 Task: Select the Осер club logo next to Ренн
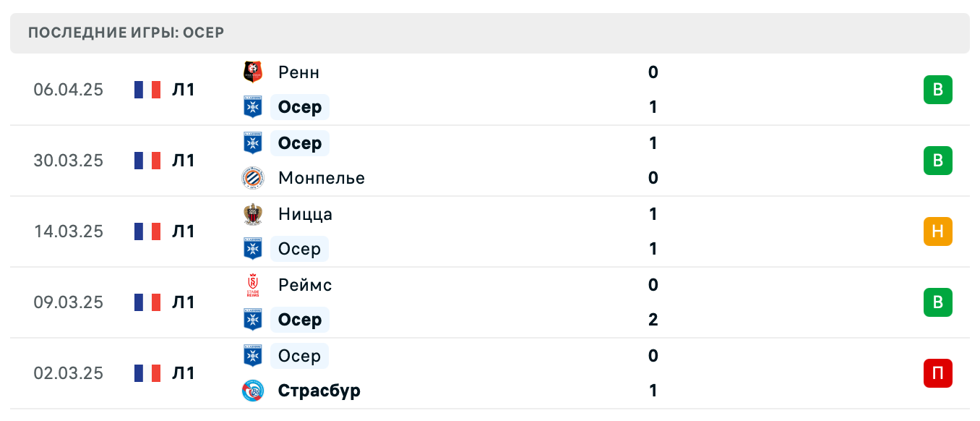point(254,106)
